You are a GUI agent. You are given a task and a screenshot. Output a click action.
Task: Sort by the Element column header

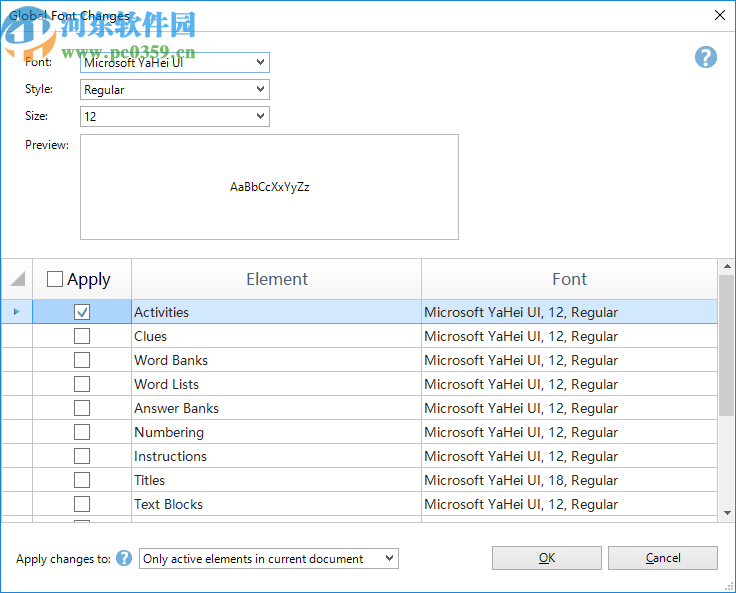pos(276,280)
